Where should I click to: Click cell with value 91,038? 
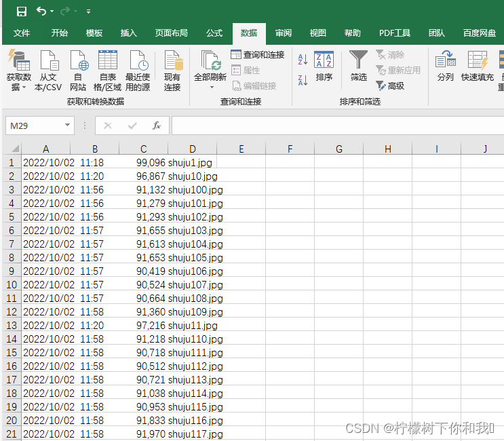(x=143, y=393)
